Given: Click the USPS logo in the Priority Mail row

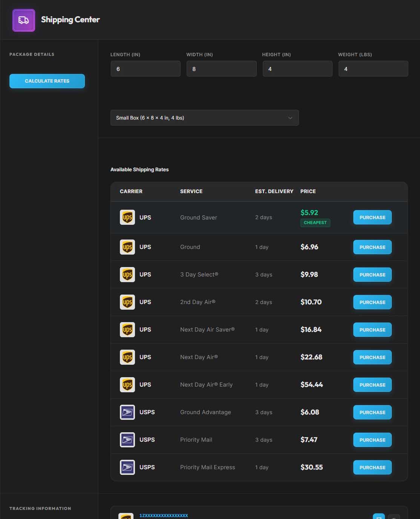Looking at the screenshot, I should pos(127,440).
